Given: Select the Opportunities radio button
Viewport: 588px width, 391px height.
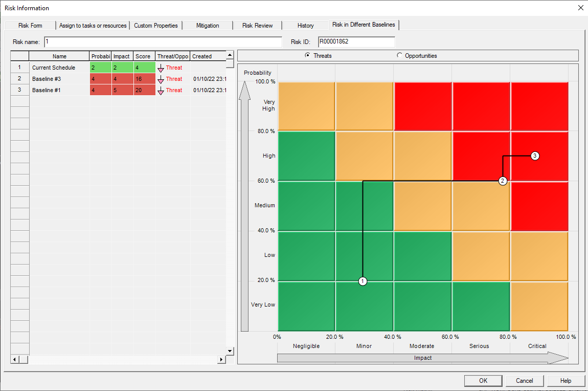Looking at the screenshot, I should tap(399, 56).
